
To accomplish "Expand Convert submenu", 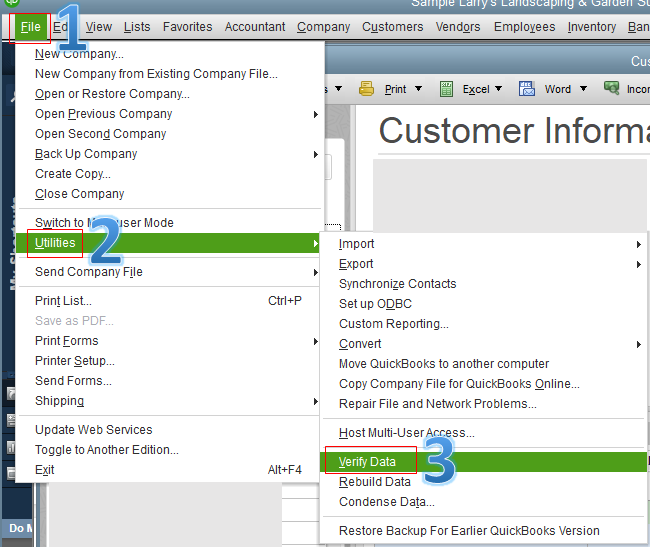I will pyautogui.click(x=484, y=344).
